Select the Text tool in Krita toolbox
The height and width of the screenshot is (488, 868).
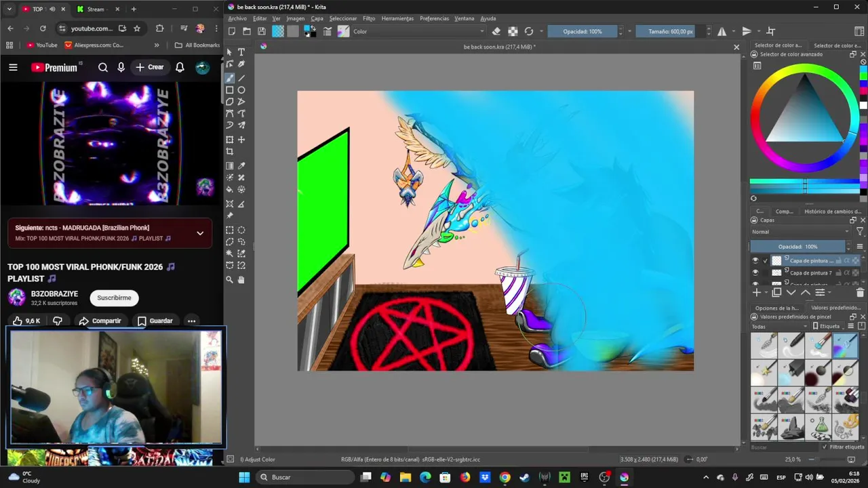pyautogui.click(x=241, y=52)
